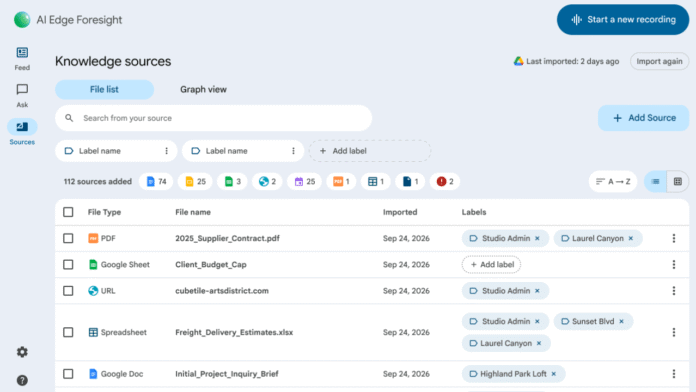Open the Freight_Delivery_Estimates.xlsx file name
This screenshot has width=696, height=392.
click(x=234, y=332)
